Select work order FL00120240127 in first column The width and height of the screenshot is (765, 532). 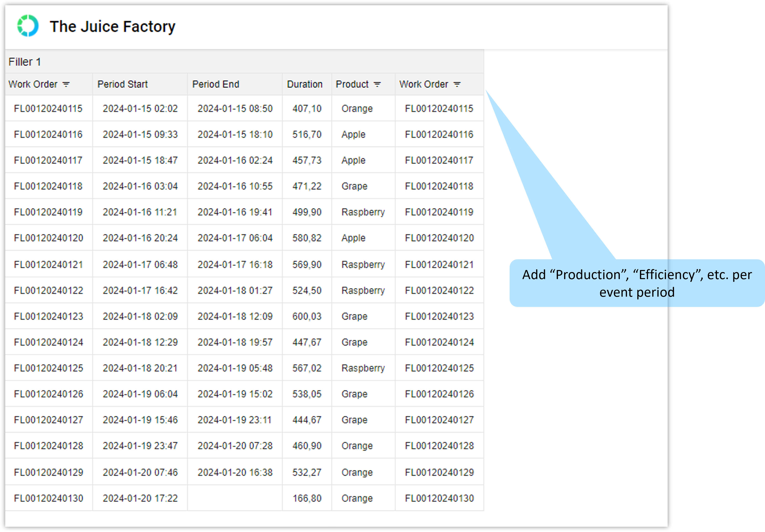pyautogui.click(x=49, y=420)
